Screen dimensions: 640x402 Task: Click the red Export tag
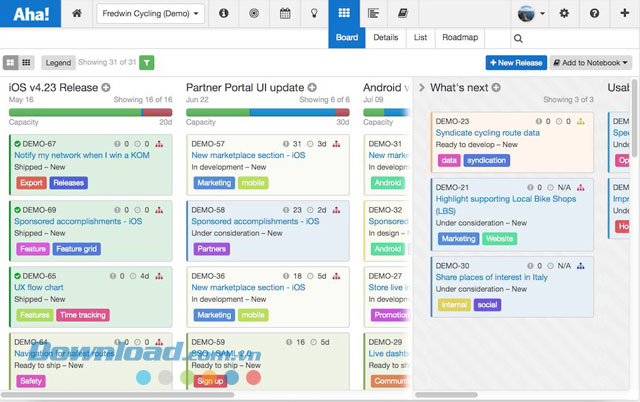31,183
